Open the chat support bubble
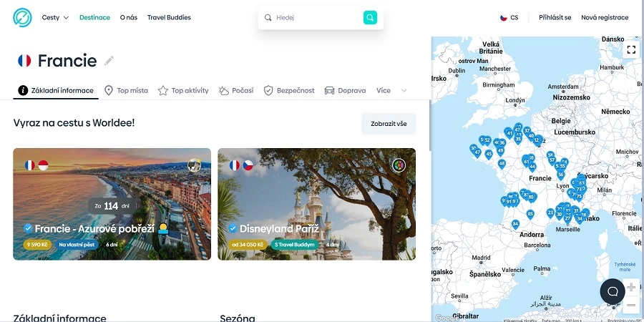644x322 pixels. pyautogui.click(x=613, y=292)
